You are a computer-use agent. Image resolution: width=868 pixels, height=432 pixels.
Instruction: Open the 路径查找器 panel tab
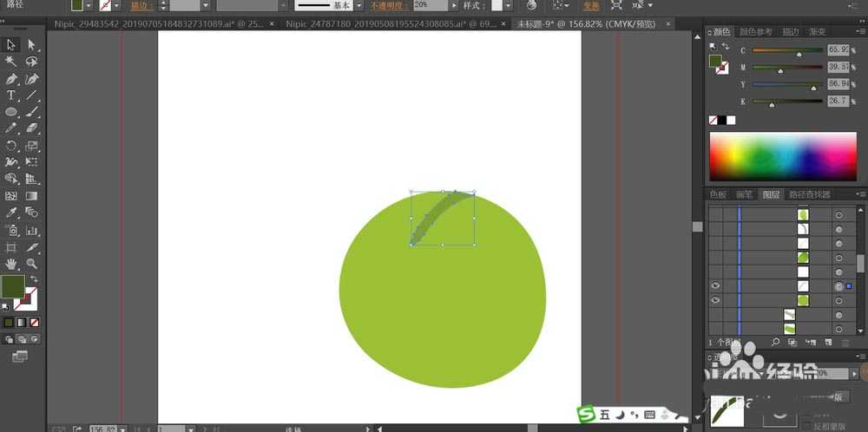click(809, 194)
